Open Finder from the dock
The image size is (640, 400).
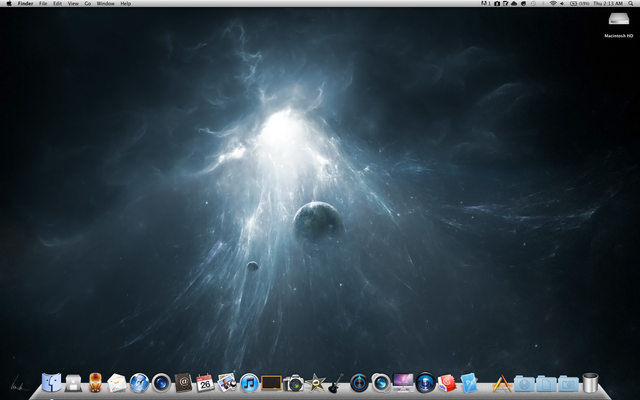pos(51,382)
